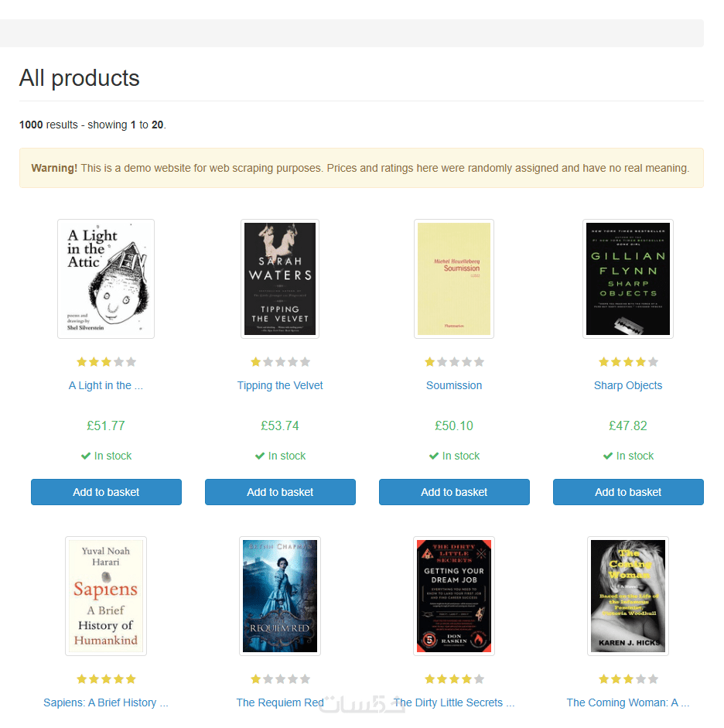Open the A Light in the Attic cover
Image resolution: width=724 pixels, height=728 pixels.
click(x=106, y=279)
